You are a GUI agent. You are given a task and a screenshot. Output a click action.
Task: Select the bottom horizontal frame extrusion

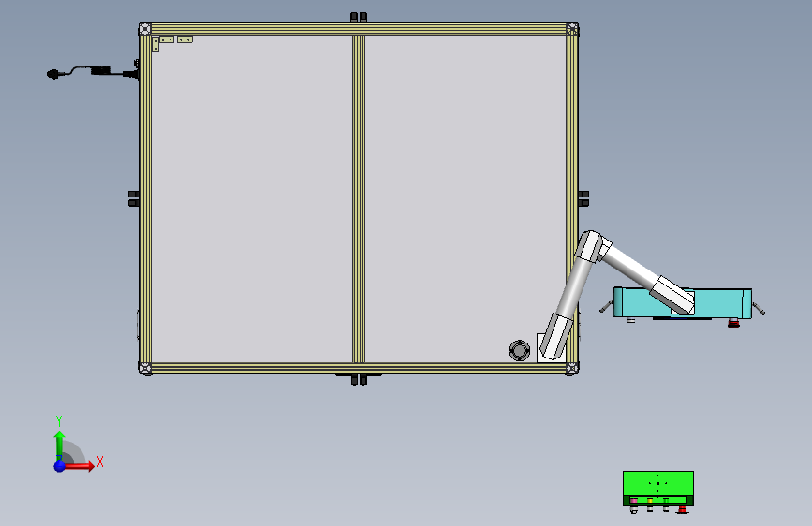(x=359, y=368)
